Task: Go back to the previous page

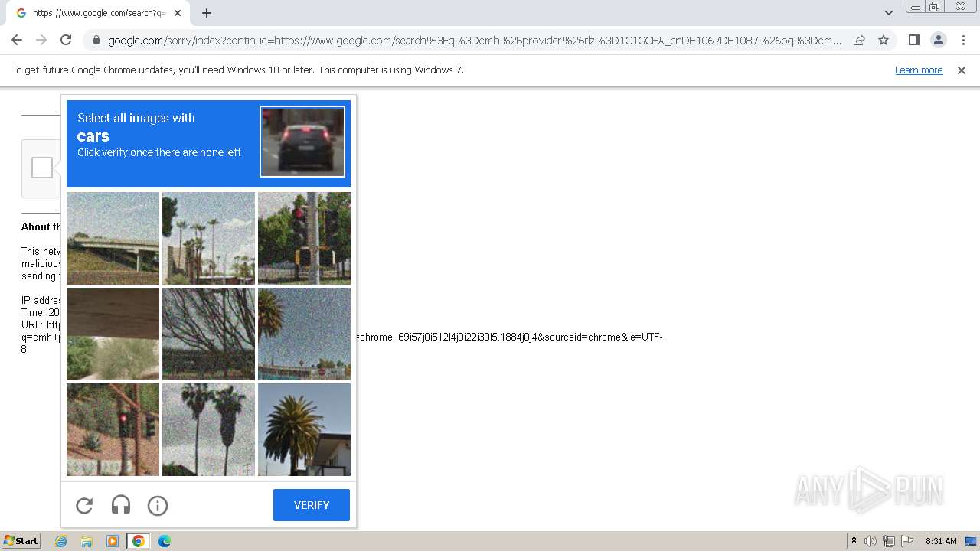Action: [x=17, y=40]
